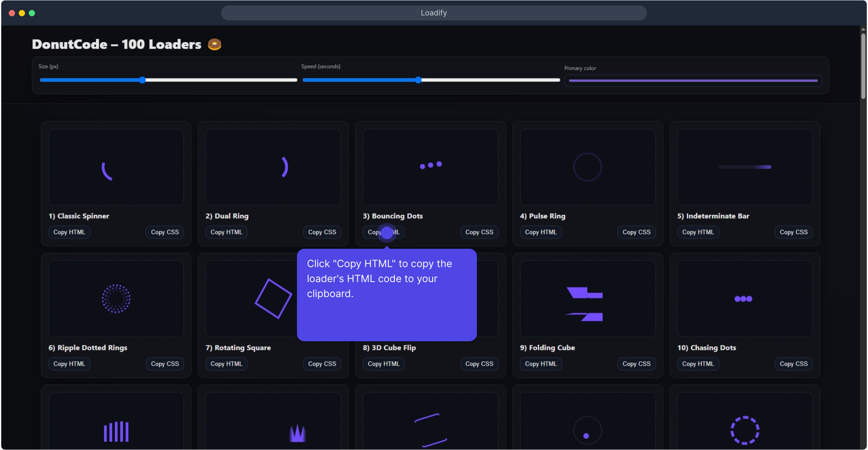Click the Speed (seconds) slider handle
868x450 pixels.
(x=418, y=80)
